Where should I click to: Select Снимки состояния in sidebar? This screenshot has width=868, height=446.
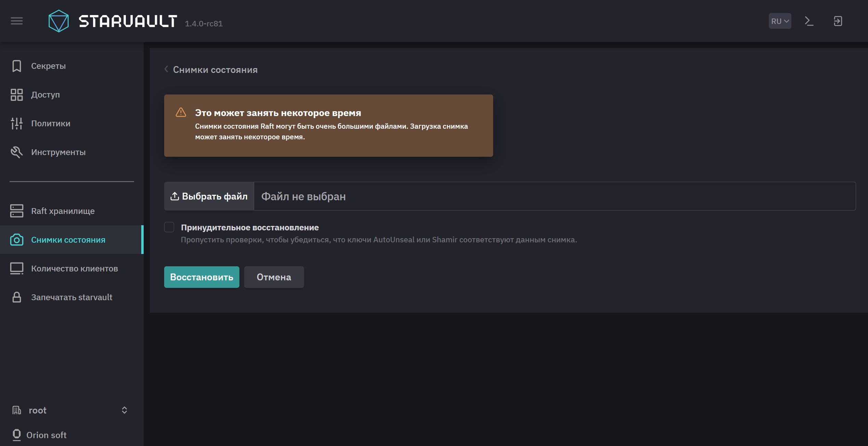72,240
